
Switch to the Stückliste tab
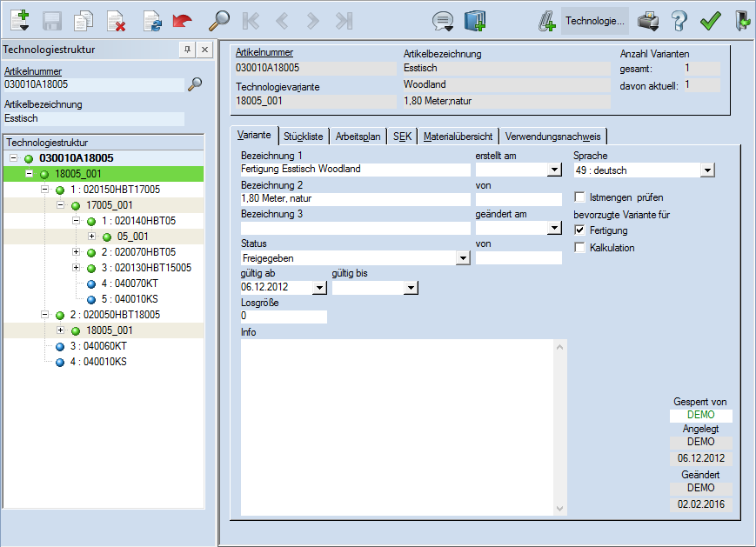coord(304,137)
